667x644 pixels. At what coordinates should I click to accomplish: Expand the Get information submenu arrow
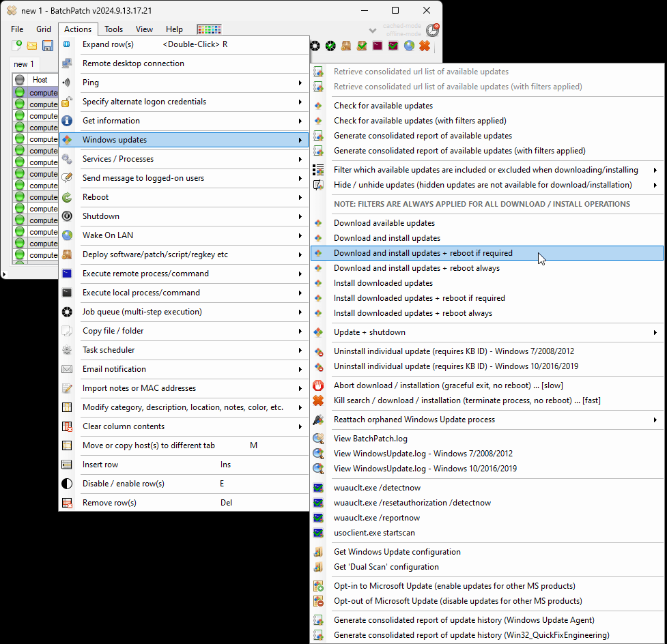pyautogui.click(x=300, y=121)
